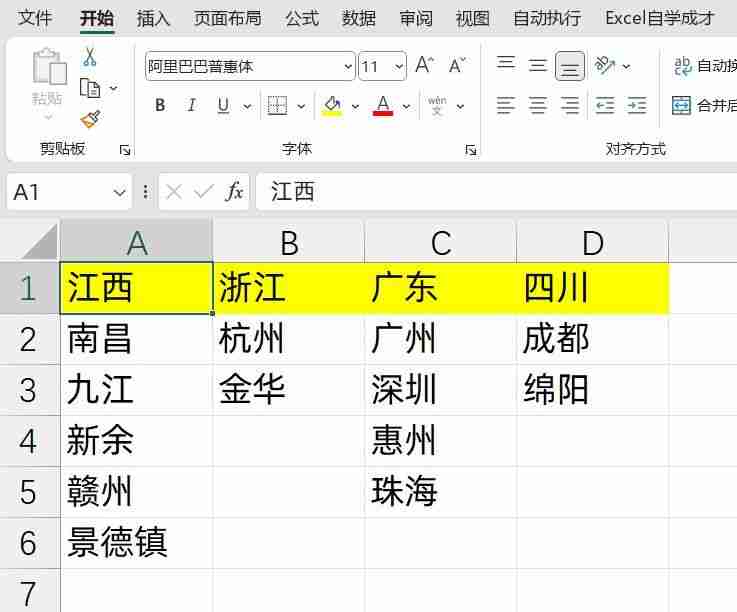Switch to 视图 tab

pyautogui.click(x=472, y=18)
